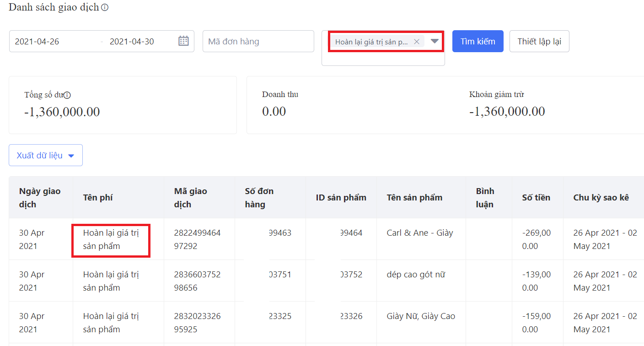Click the Giày Nữ, Giày Cao product name

click(421, 316)
